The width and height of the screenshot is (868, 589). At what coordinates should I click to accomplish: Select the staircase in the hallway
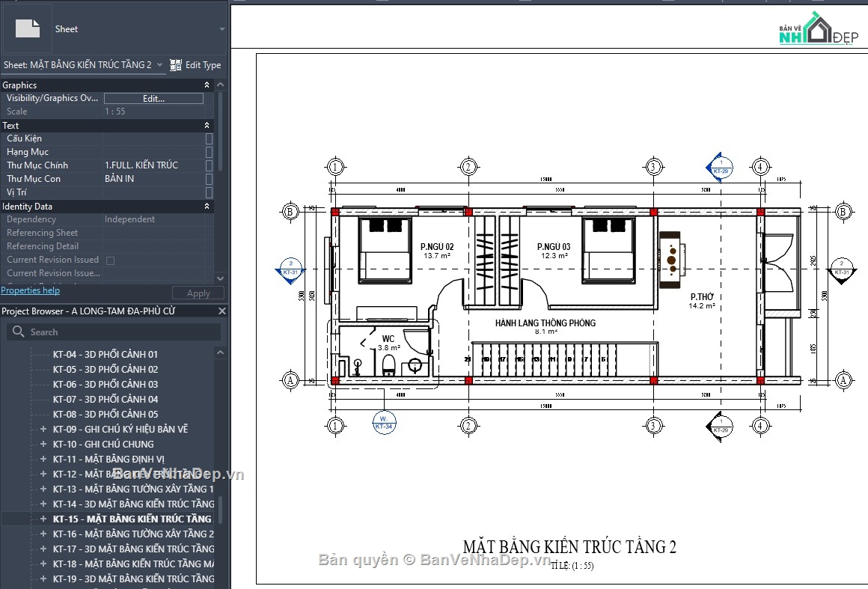click(563, 359)
